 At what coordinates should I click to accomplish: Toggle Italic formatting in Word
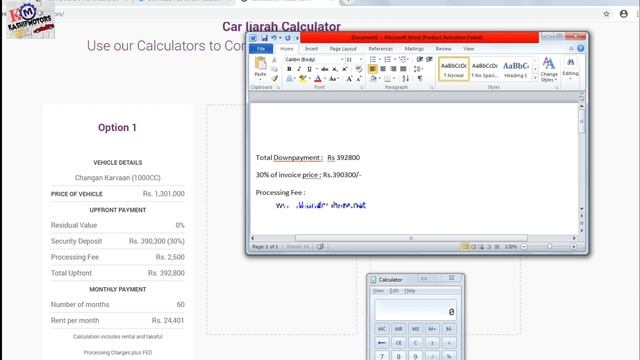(299, 69)
